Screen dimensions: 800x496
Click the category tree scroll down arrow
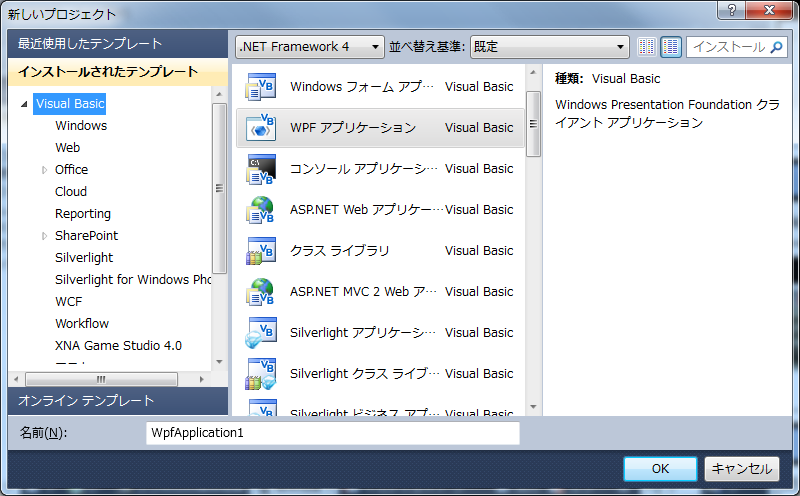click(219, 362)
